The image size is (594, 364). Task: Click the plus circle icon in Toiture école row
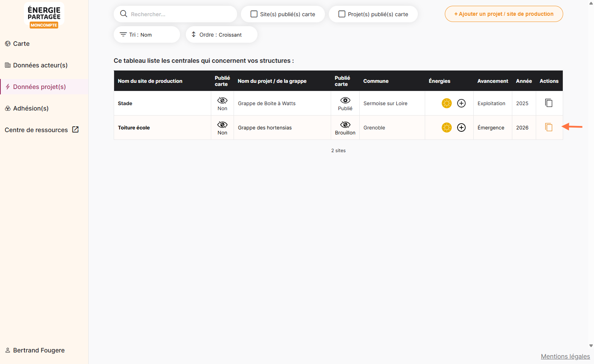point(461,127)
